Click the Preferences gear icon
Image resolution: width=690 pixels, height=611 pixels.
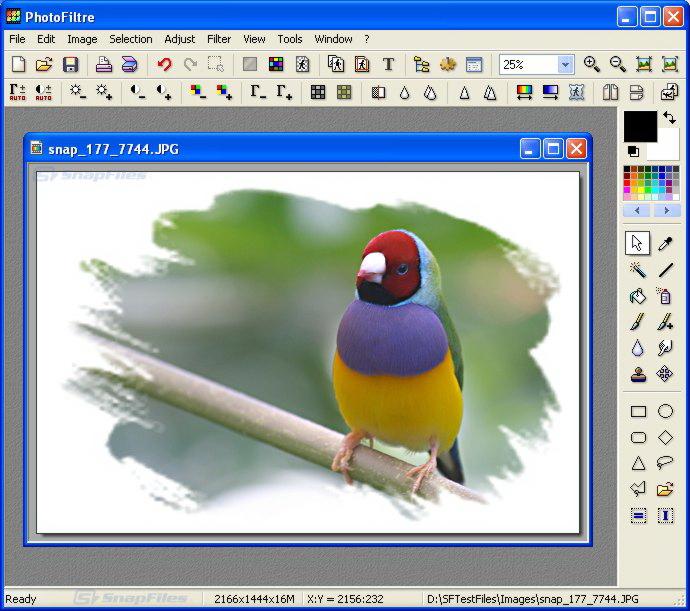click(448, 65)
